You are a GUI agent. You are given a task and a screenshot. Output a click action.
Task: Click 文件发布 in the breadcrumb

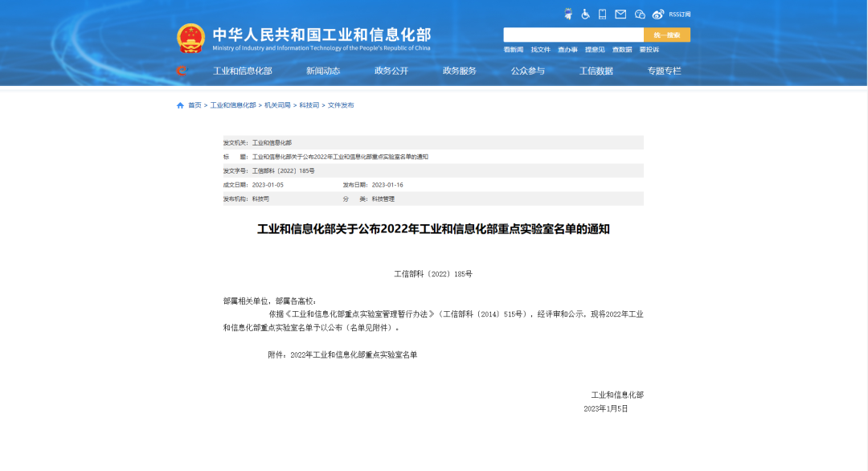(x=341, y=105)
